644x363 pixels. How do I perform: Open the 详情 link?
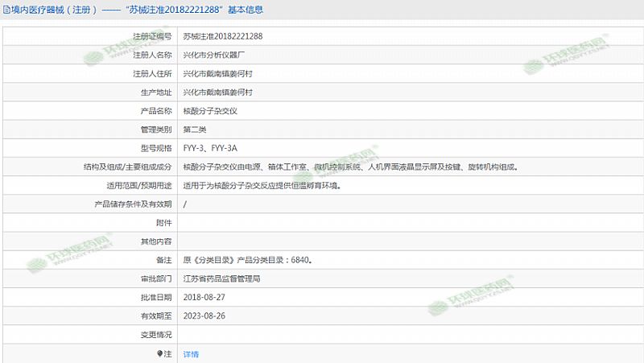[x=191, y=353]
